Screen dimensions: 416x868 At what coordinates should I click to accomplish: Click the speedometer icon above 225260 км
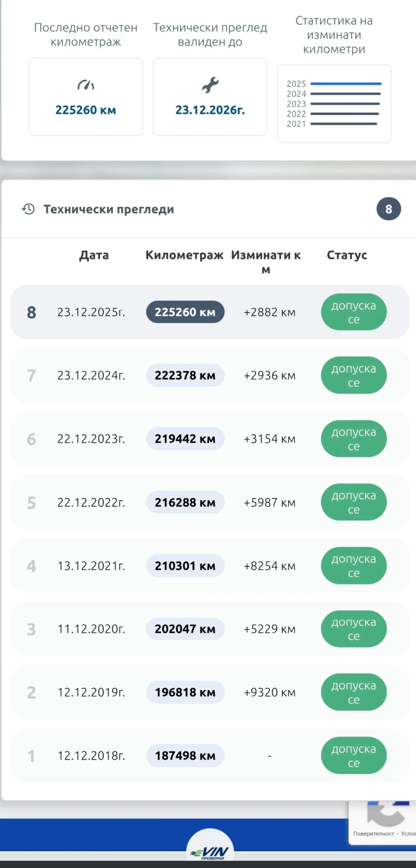[86, 85]
